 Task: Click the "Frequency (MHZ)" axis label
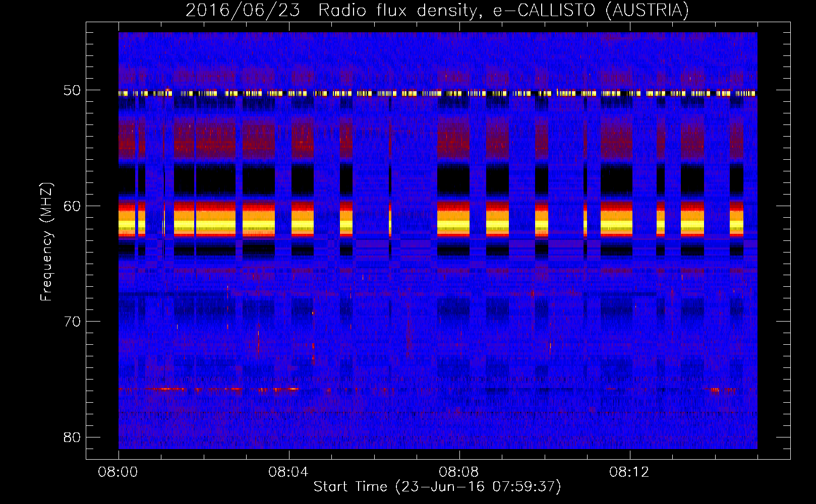click(x=46, y=242)
